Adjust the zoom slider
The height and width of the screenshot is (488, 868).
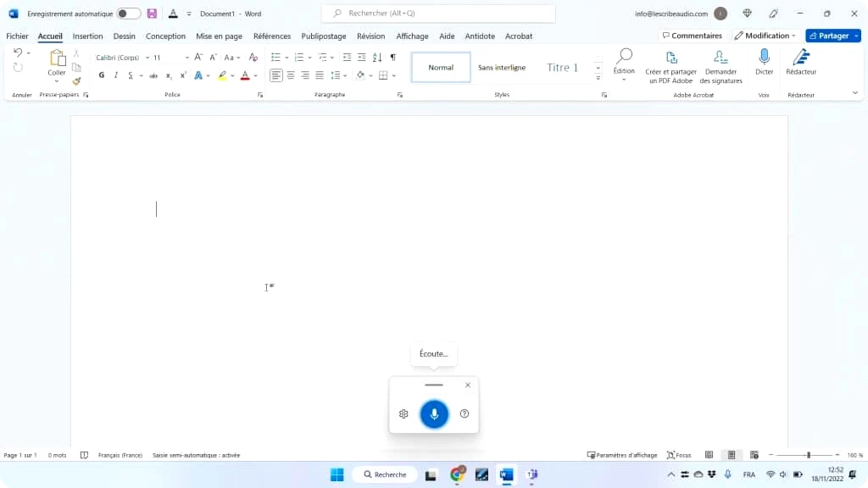pos(808,455)
